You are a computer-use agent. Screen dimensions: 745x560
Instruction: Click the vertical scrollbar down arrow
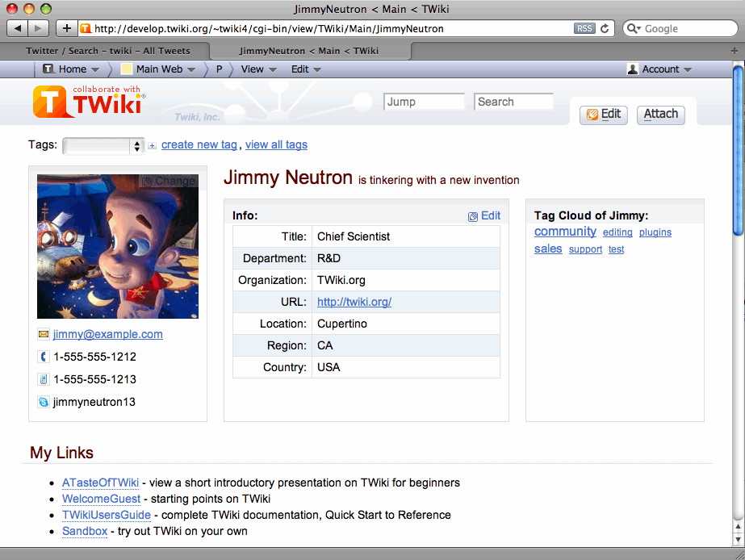point(738,540)
